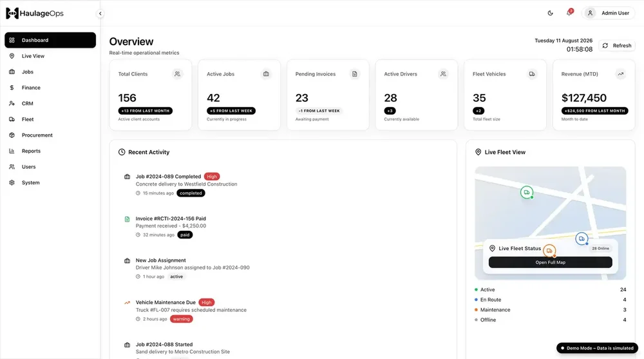Collapse the sidebar with the chevron button
Viewport: 644px width, 359px height.
(x=100, y=14)
